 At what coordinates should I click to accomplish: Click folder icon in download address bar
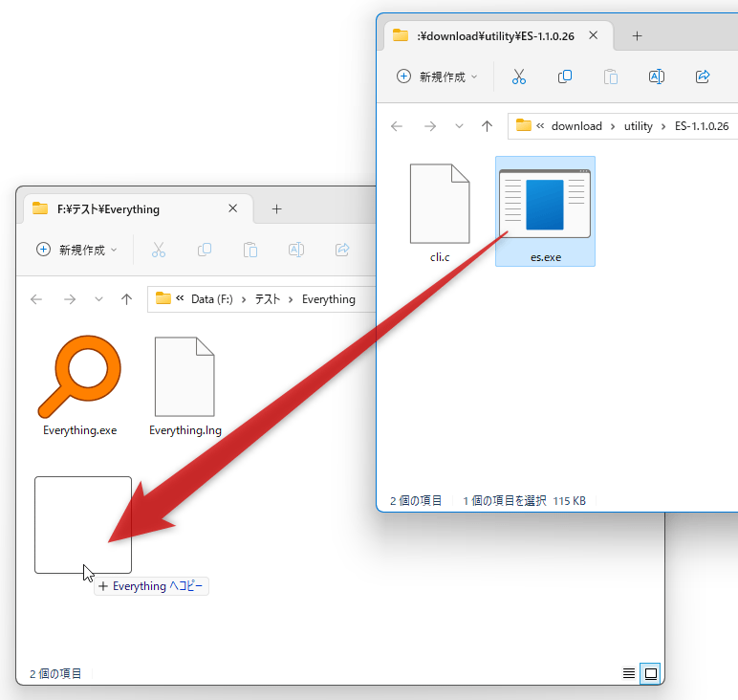tap(523, 125)
